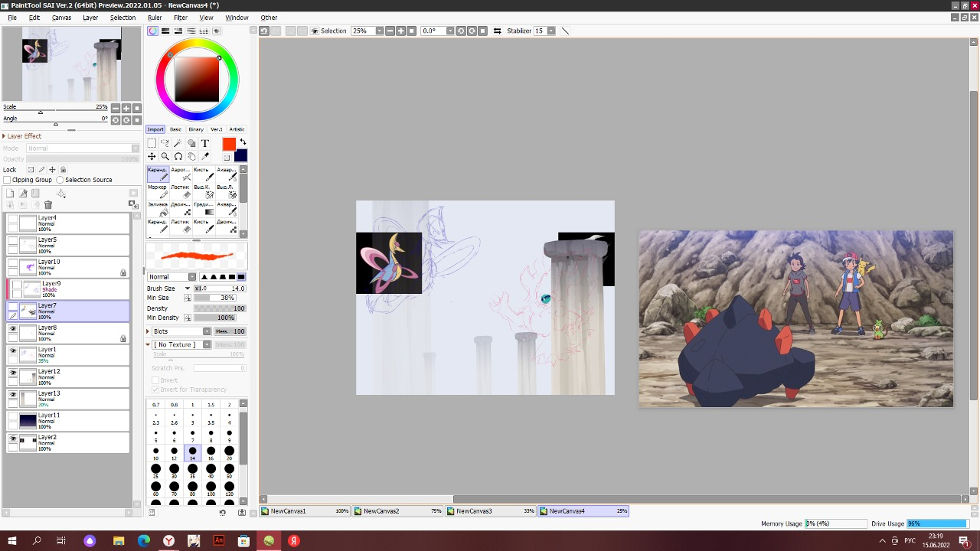This screenshot has height=551, width=980.
Task: Select the Аэрограф airbrush tool
Action: tap(181, 174)
